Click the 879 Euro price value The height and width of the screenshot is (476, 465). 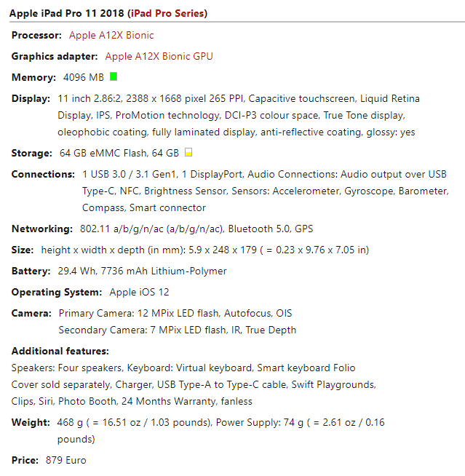pos(66,460)
